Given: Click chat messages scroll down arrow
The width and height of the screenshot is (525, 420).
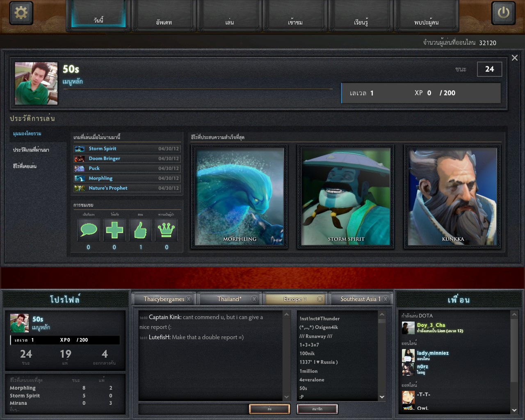Looking at the screenshot, I should [286, 397].
